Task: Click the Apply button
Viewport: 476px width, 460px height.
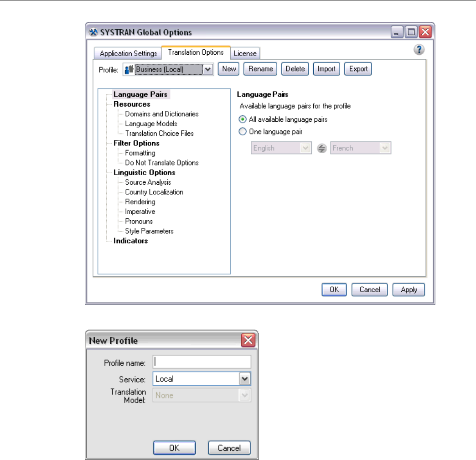Action: pos(409,289)
